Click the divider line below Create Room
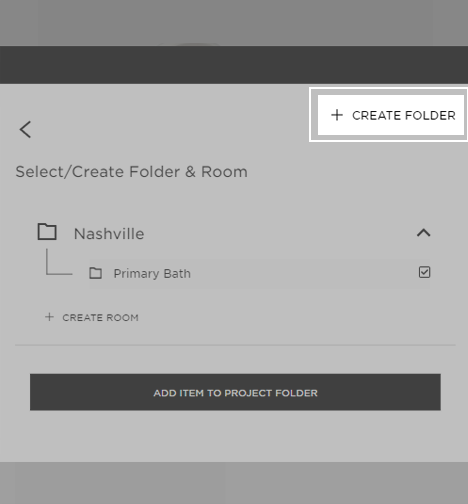Screen dimensions: 468x504 point(235,345)
